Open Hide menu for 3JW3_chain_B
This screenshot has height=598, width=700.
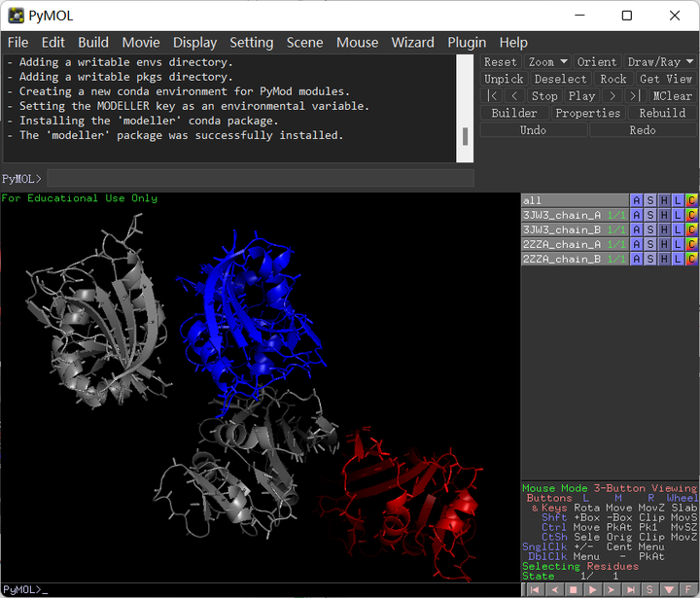click(x=664, y=229)
